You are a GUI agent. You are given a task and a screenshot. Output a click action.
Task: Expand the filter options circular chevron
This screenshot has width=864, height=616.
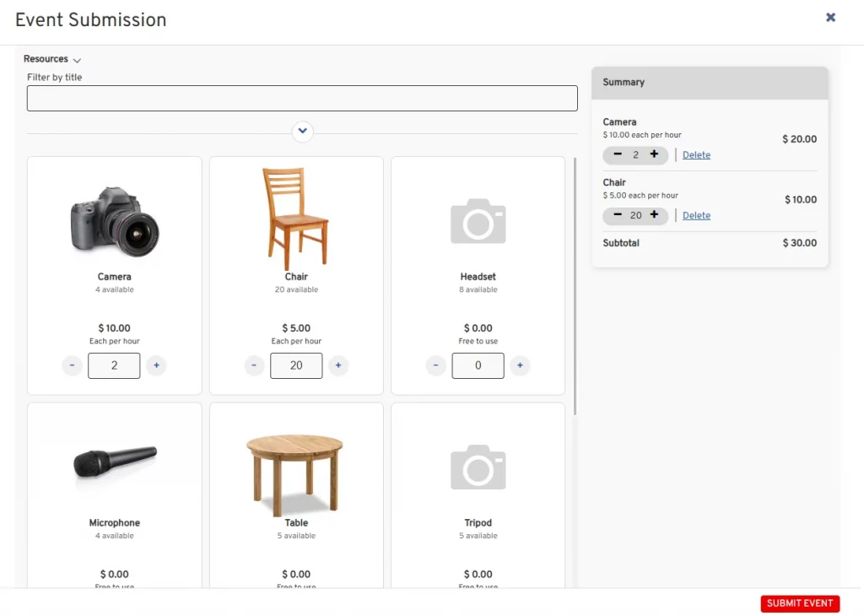pos(303,131)
